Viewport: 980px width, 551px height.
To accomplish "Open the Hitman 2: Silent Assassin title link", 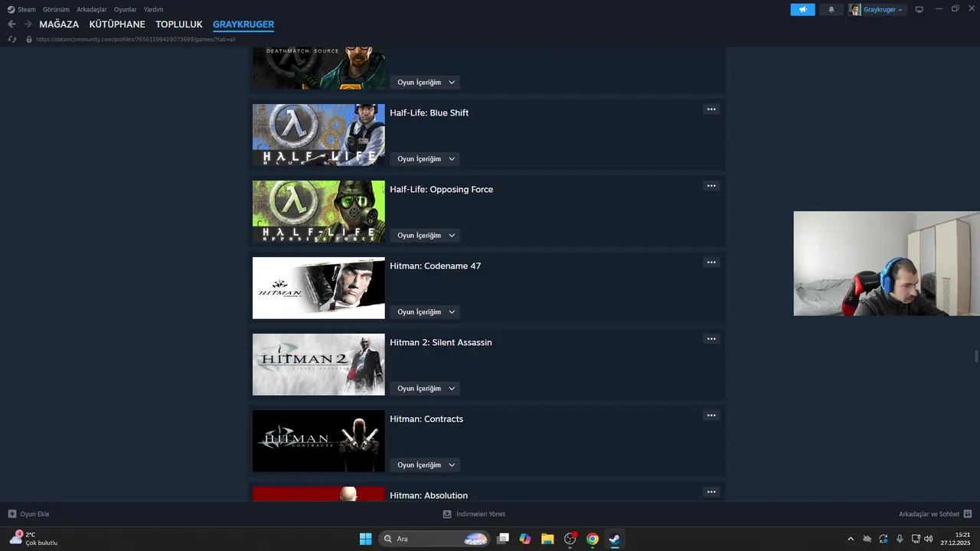I will tap(441, 343).
